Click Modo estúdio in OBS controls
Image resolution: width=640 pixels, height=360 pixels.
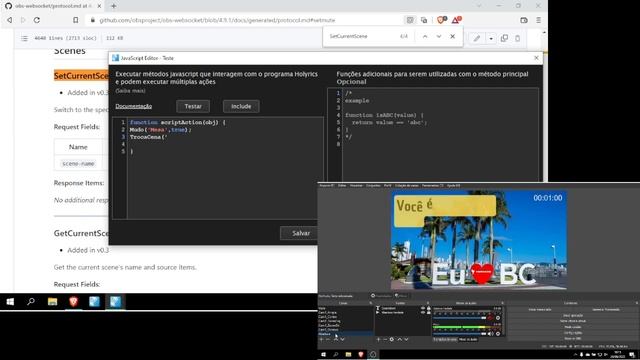coord(573,327)
